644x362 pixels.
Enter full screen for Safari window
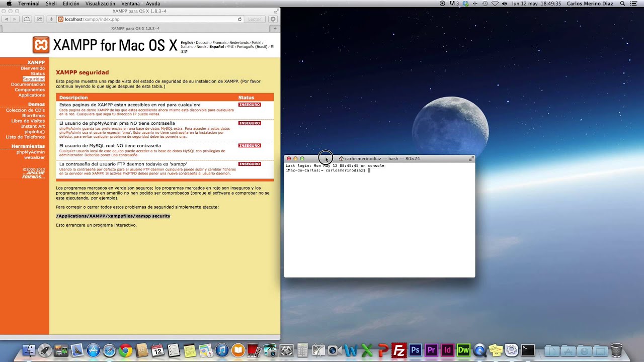pos(276,11)
